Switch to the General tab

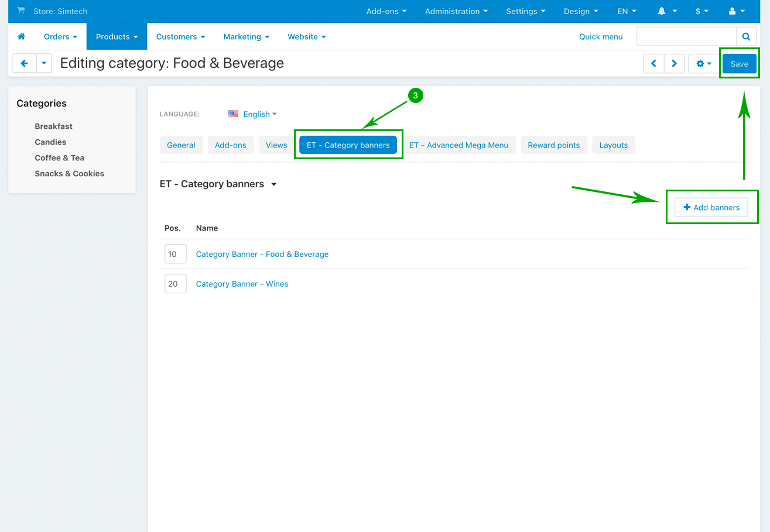[x=181, y=145]
